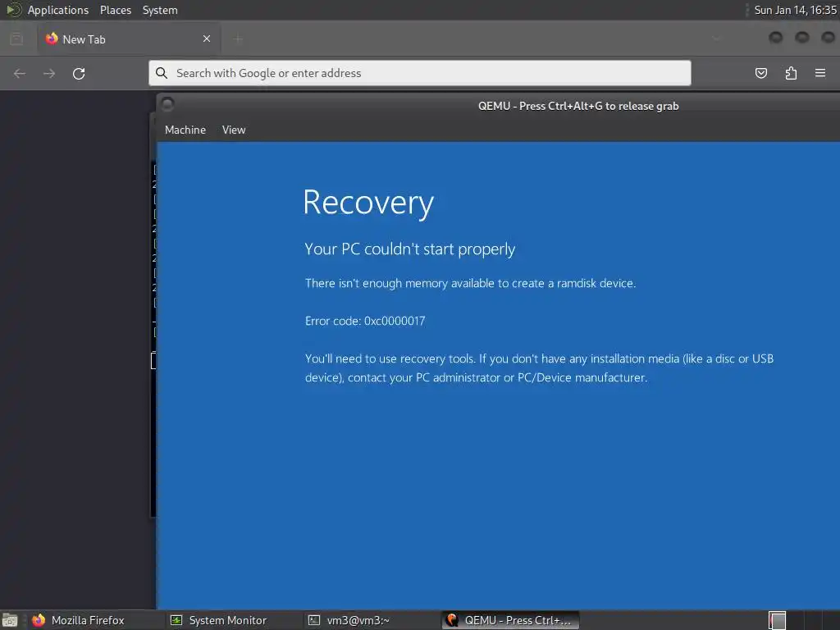Open the QEMU Machine menu
Image resolution: width=840 pixels, height=630 pixels.
(185, 130)
